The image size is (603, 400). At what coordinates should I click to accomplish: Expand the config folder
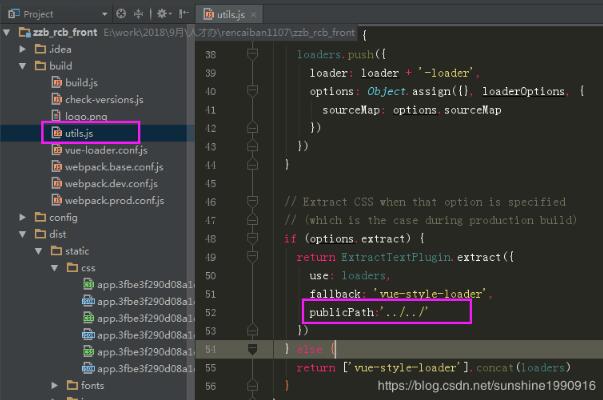(25, 217)
